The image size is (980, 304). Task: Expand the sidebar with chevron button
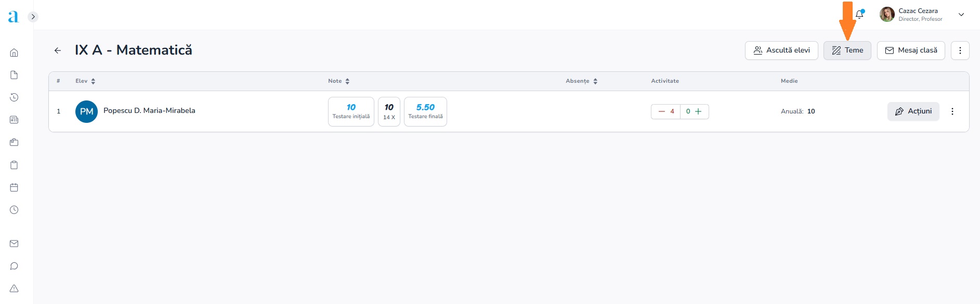point(33,17)
